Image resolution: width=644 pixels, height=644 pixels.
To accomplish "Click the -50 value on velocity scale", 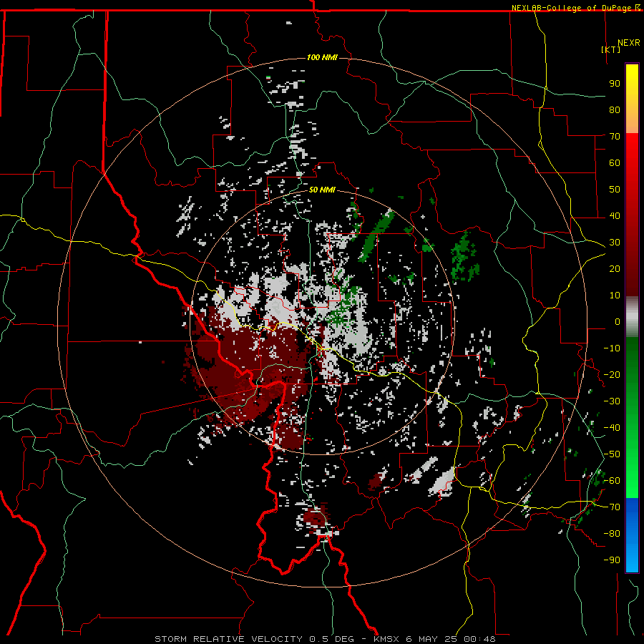I will pos(612,454).
